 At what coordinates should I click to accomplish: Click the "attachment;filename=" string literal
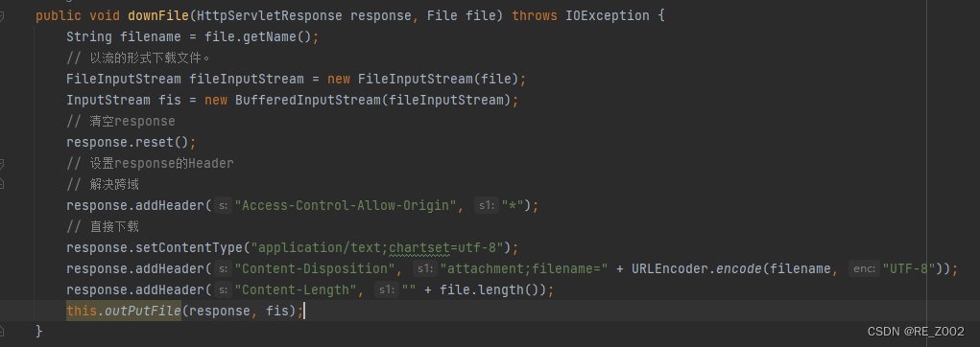coord(524,269)
